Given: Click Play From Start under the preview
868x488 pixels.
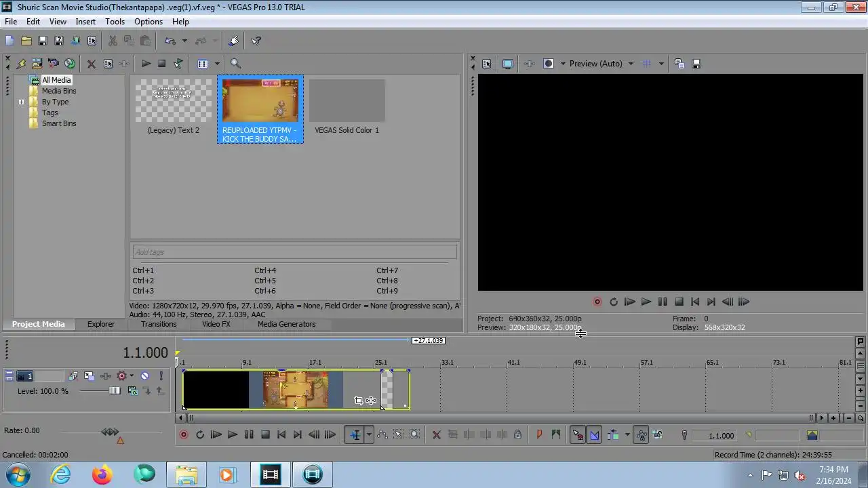Looking at the screenshot, I should (x=629, y=302).
